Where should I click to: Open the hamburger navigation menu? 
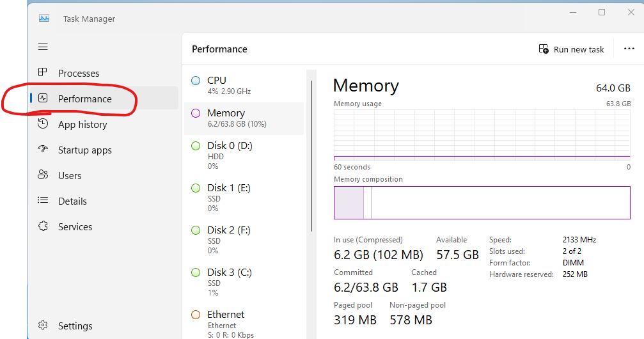pos(43,47)
